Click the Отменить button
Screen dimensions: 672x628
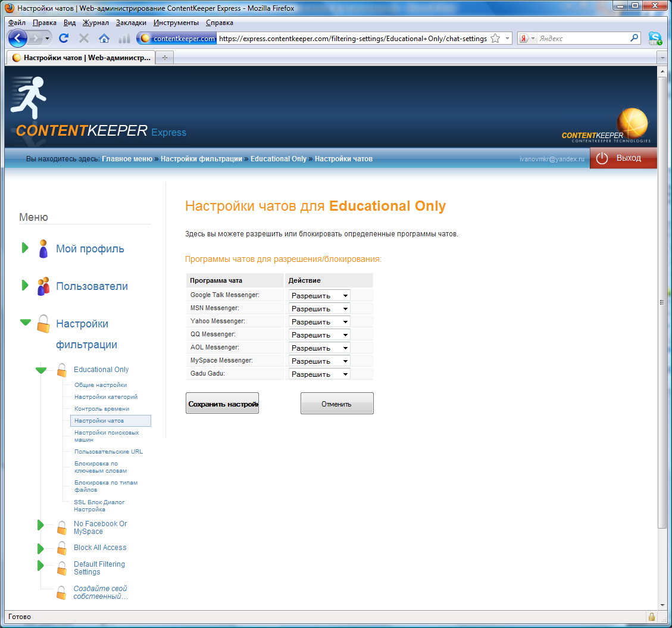[x=337, y=404]
